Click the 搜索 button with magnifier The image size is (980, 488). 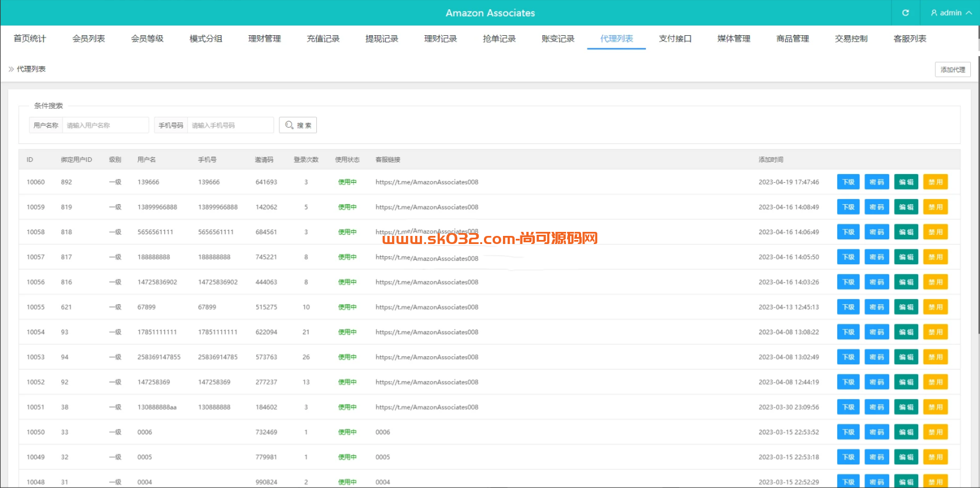pyautogui.click(x=298, y=125)
